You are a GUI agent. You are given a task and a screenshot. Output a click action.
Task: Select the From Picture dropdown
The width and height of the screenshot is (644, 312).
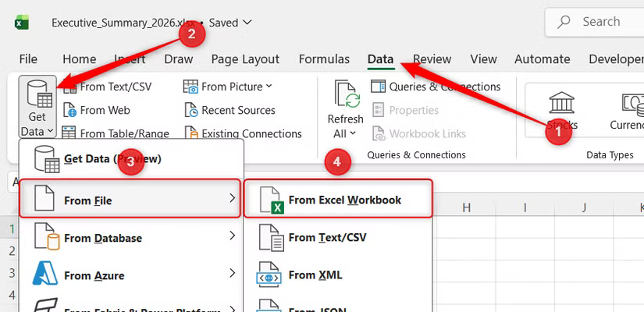click(x=228, y=87)
